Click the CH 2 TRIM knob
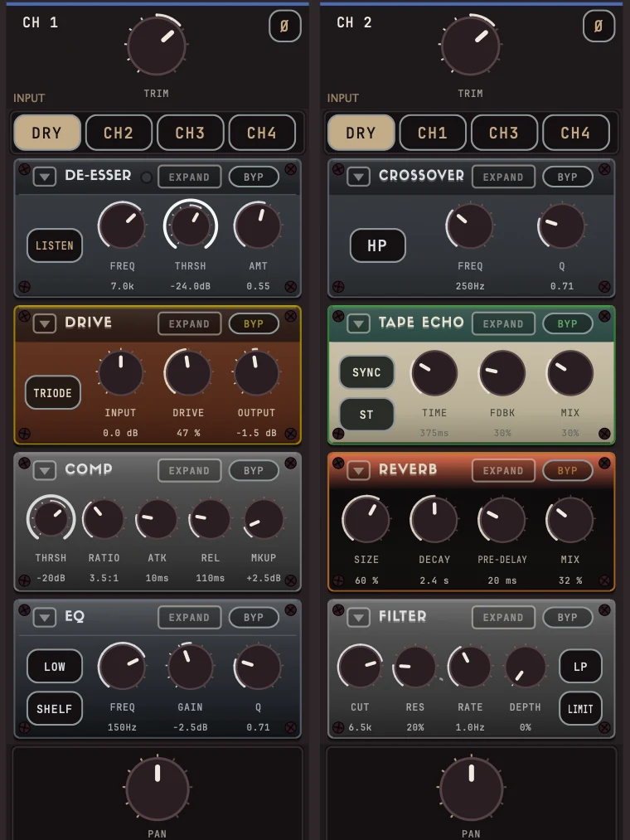Viewport: 630px width, 840px height. (x=470, y=45)
